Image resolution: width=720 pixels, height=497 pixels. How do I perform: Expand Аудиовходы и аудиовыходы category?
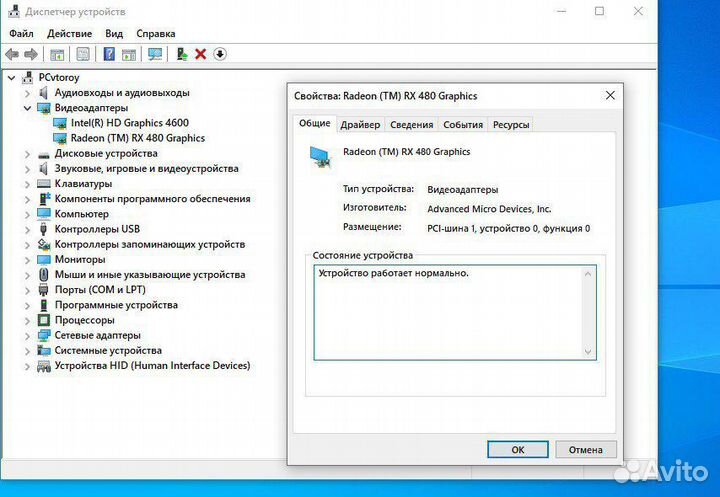pyautogui.click(x=28, y=93)
